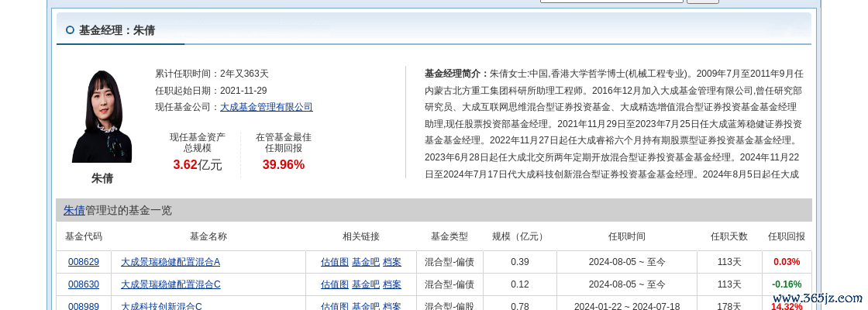868x310 pixels.
Task: Click the 基金类型 column header
Action: [x=449, y=236]
